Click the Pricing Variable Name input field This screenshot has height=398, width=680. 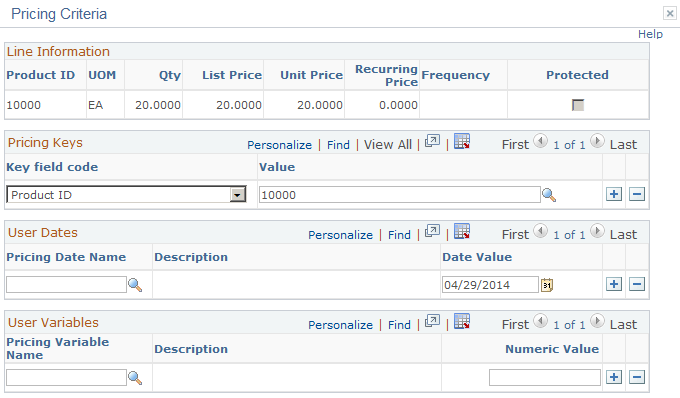(66, 378)
